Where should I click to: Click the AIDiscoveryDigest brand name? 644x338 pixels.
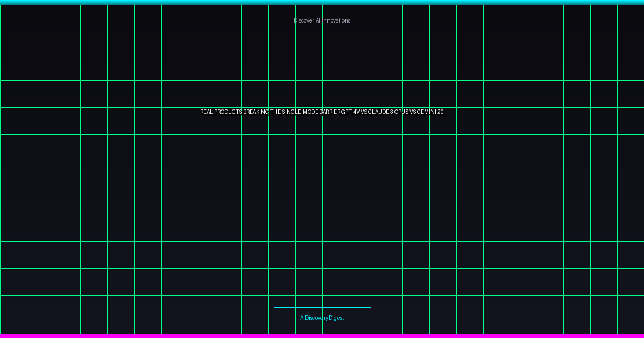tap(322, 318)
